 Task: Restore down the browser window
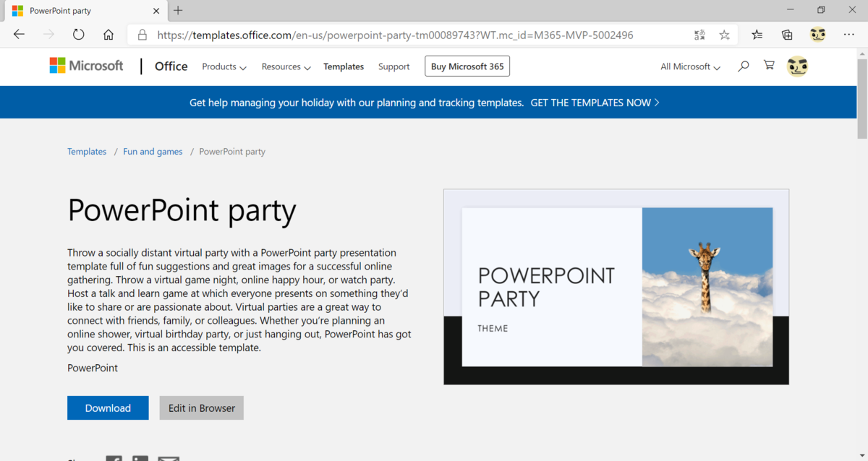[x=821, y=10]
